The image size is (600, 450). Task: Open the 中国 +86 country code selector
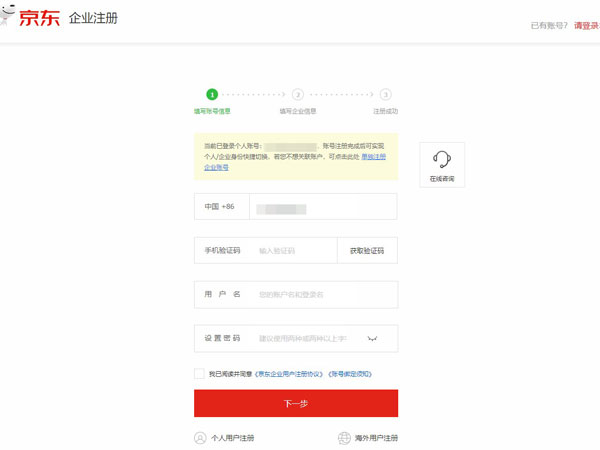coord(221,207)
